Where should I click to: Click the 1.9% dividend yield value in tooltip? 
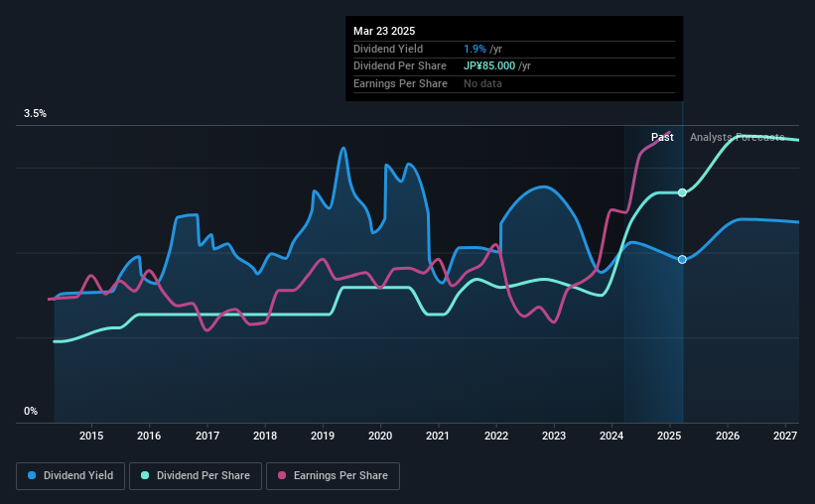[475, 49]
